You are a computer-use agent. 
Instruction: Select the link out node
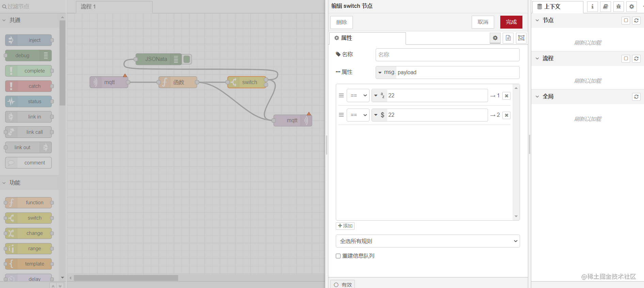[29, 147]
